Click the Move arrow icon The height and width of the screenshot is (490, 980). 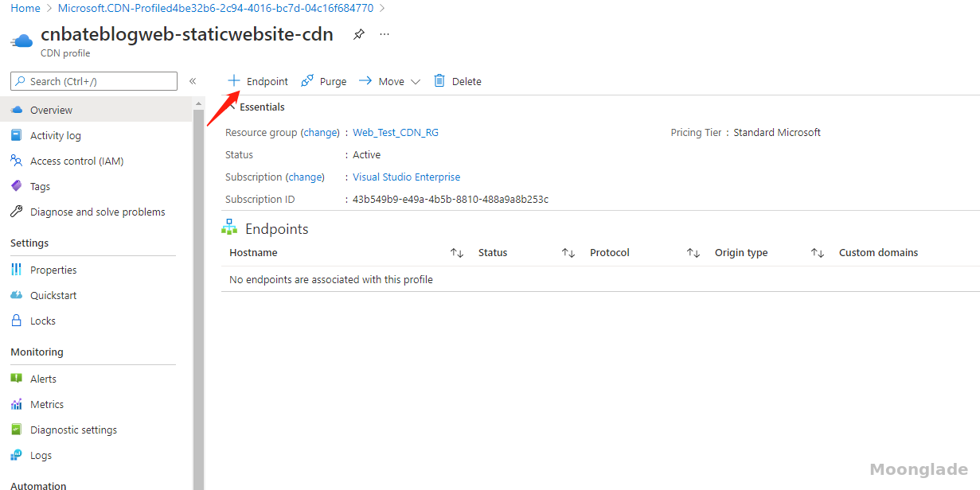[x=365, y=81]
